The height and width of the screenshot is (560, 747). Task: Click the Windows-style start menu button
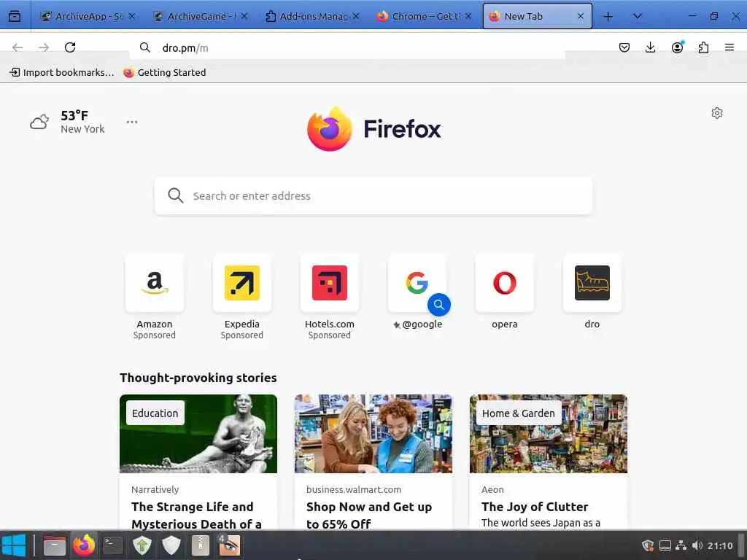(14, 545)
